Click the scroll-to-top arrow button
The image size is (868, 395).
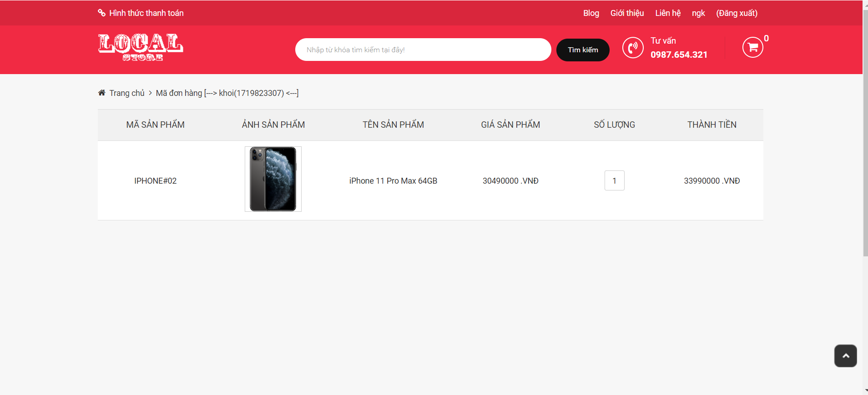point(845,355)
